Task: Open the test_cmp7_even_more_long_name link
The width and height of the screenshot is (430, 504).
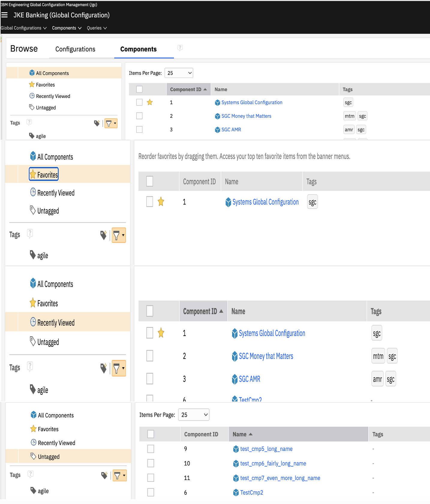Action: point(280,478)
